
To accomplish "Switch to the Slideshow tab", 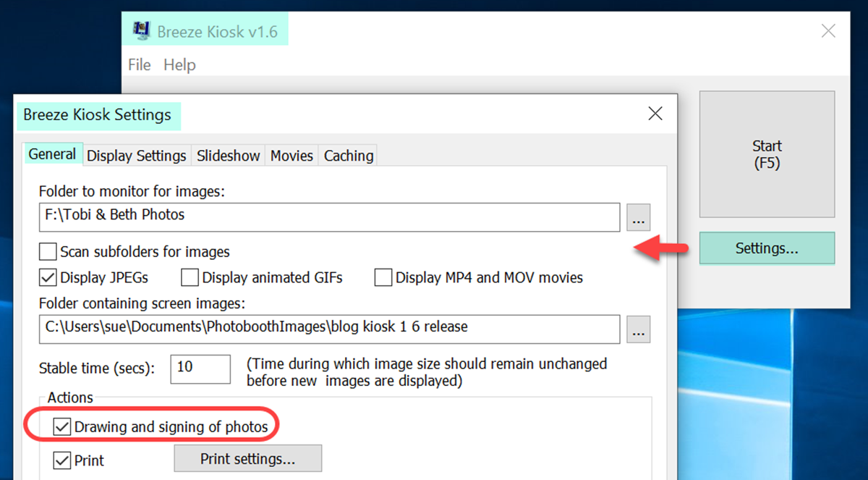I will point(229,156).
